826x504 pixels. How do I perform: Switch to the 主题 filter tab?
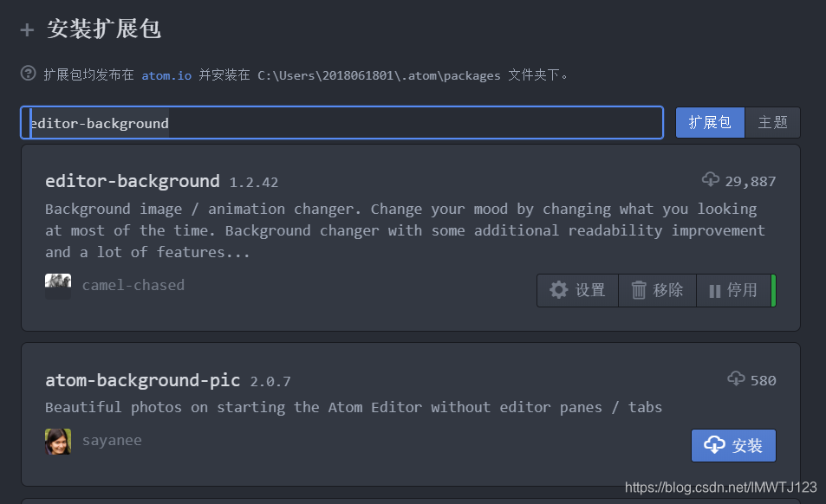click(772, 123)
